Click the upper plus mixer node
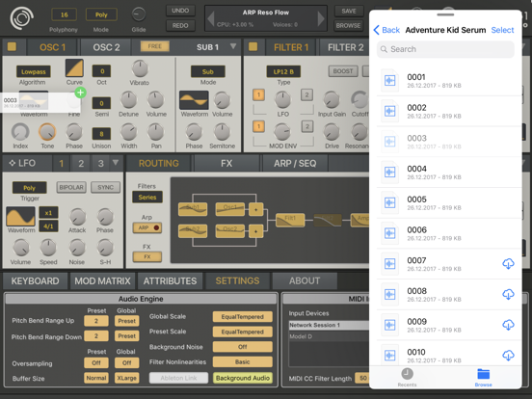This screenshot has height=399, width=532. click(255, 209)
